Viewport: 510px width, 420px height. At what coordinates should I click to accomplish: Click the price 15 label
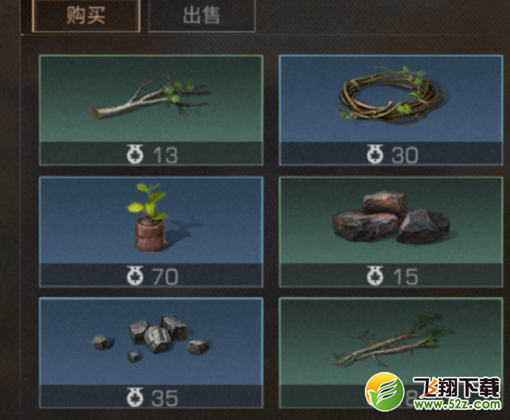coord(406,277)
